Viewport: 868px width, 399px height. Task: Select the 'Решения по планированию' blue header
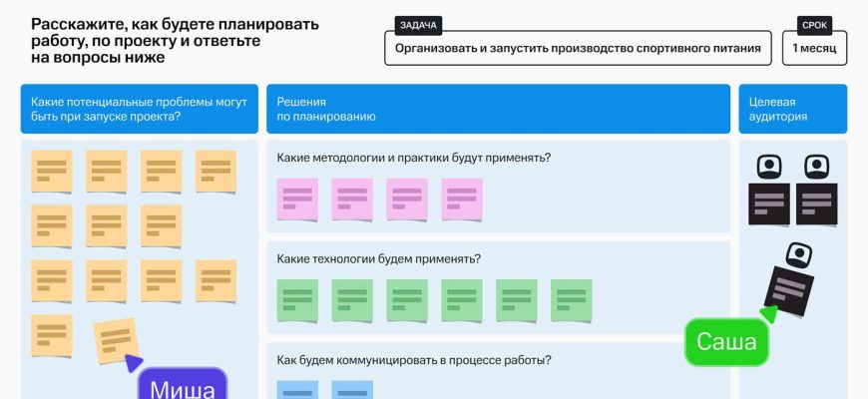498,109
